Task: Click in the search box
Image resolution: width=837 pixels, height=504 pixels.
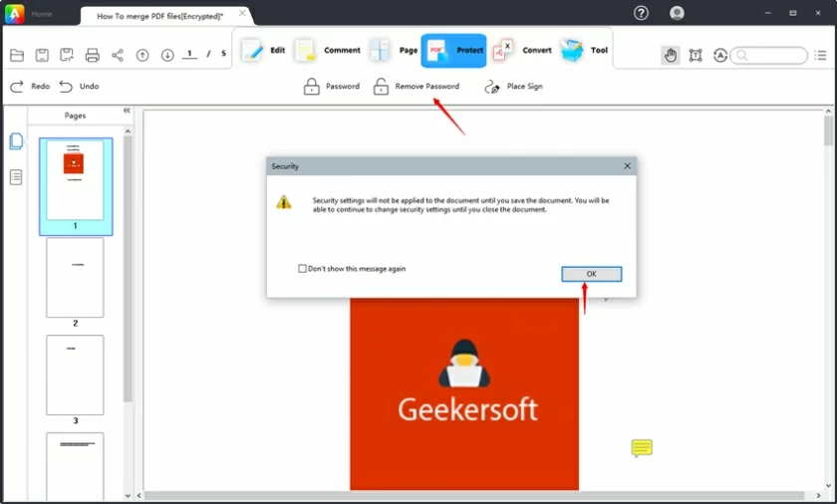Action: pyautogui.click(x=768, y=55)
